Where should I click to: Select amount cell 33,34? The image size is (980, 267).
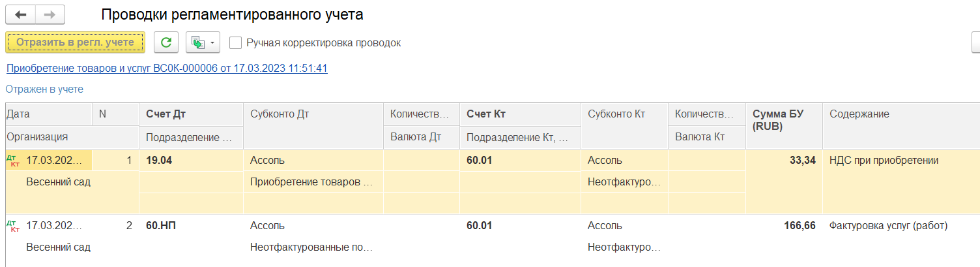(x=801, y=161)
